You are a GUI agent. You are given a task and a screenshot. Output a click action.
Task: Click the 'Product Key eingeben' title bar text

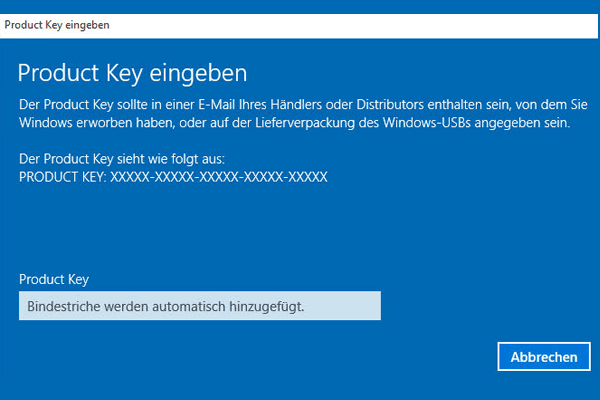57,25
